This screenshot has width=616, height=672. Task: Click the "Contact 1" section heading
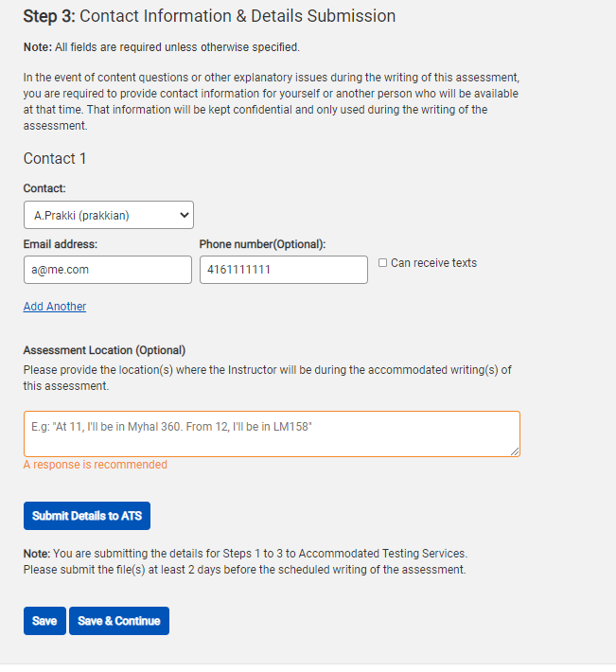(55, 158)
